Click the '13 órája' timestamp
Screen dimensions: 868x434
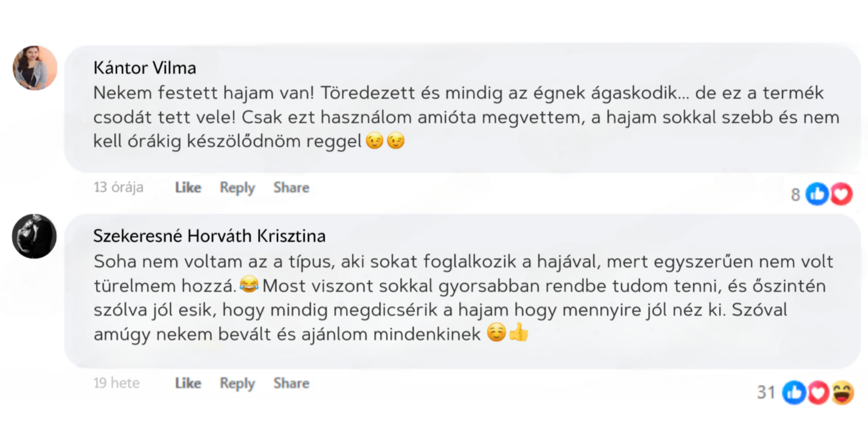[x=118, y=187]
